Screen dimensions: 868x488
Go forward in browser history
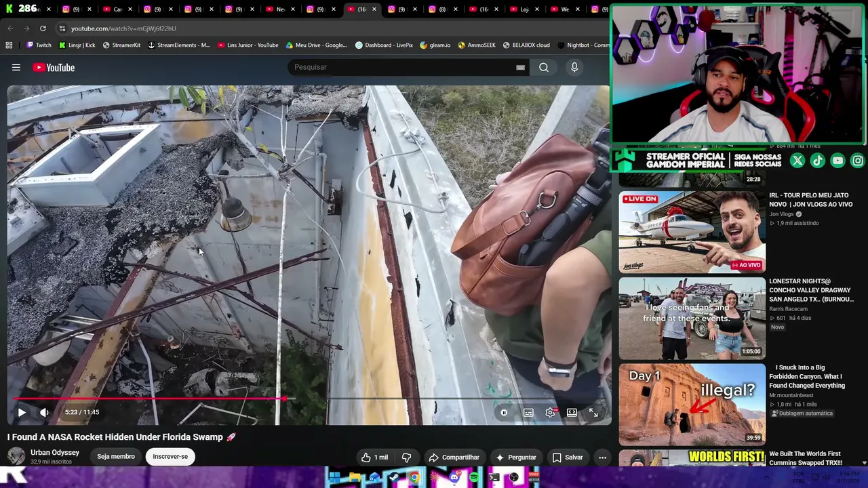[x=26, y=28]
